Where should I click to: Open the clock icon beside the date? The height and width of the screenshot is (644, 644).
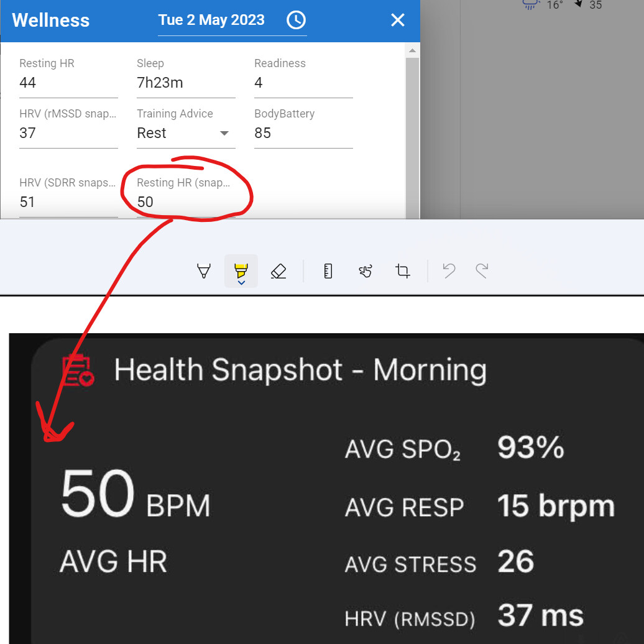(296, 20)
